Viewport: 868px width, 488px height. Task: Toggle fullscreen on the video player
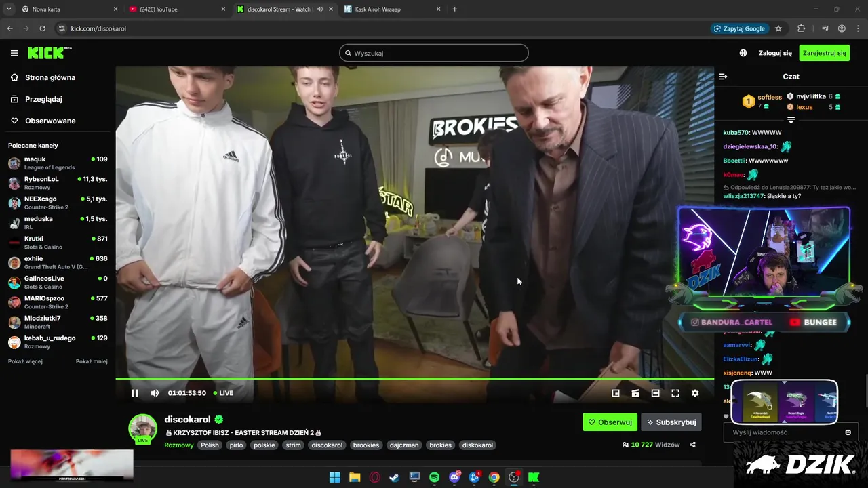click(x=675, y=393)
